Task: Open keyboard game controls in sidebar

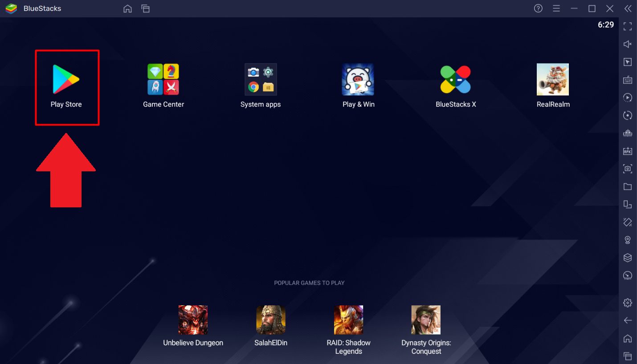Action: [x=628, y=80]
